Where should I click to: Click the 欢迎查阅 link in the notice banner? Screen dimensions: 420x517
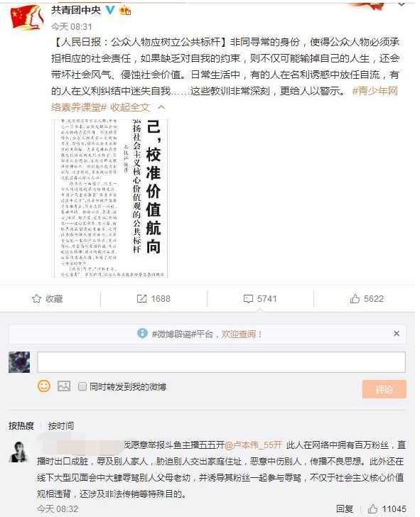pyautogui.click(x=242, y=334)
